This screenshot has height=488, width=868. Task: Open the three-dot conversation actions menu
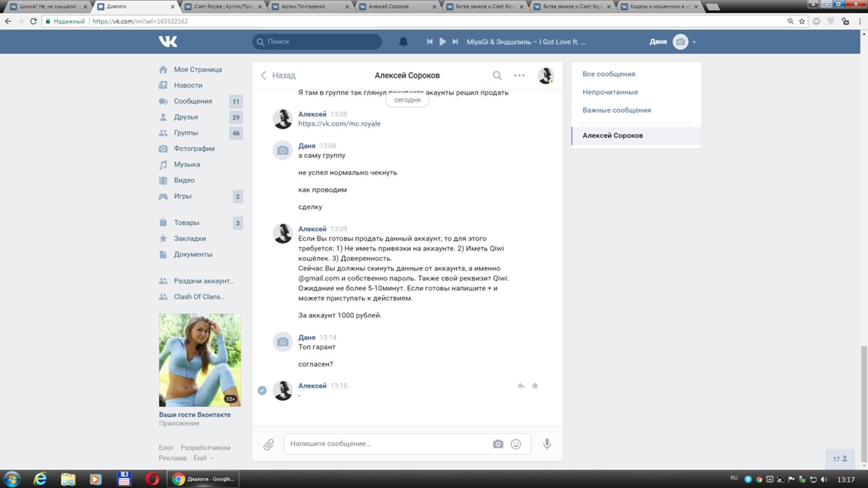coord(519,76)
